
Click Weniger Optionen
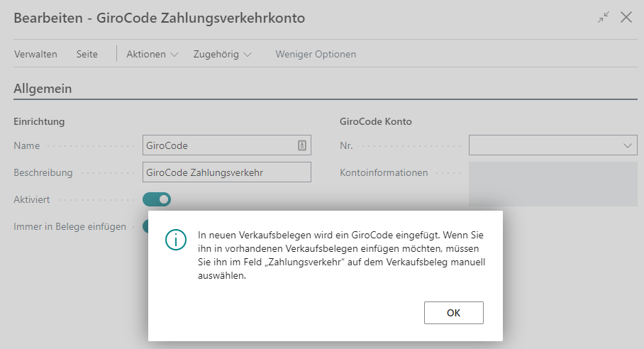[316, 55]
